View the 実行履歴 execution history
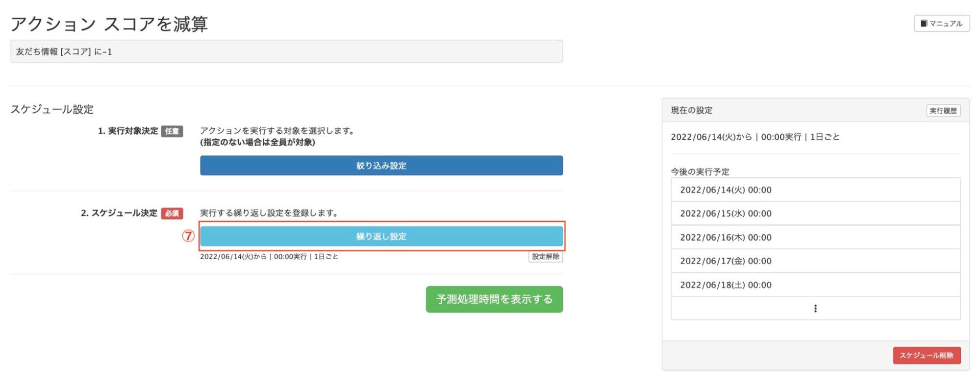The image size is (980, 386). point(943,111)
